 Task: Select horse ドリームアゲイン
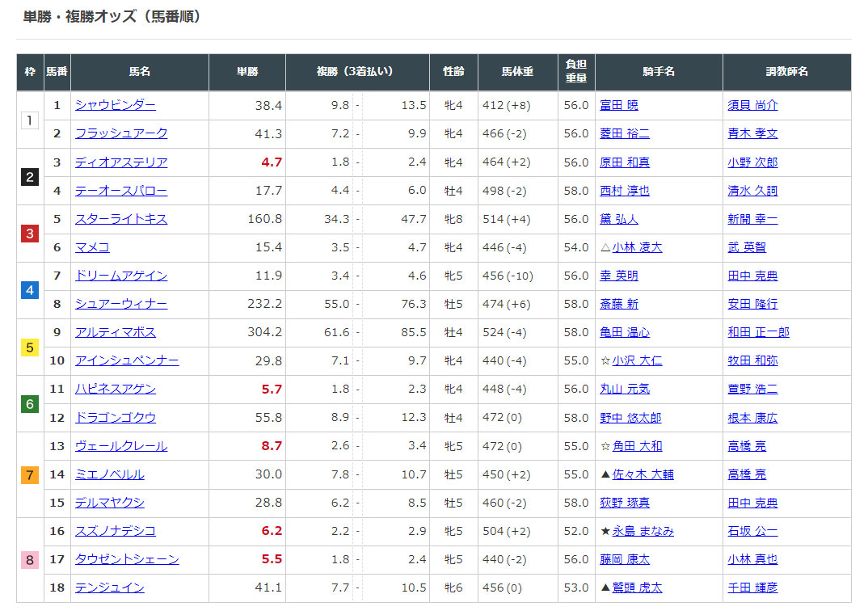[x=121, y=276]
